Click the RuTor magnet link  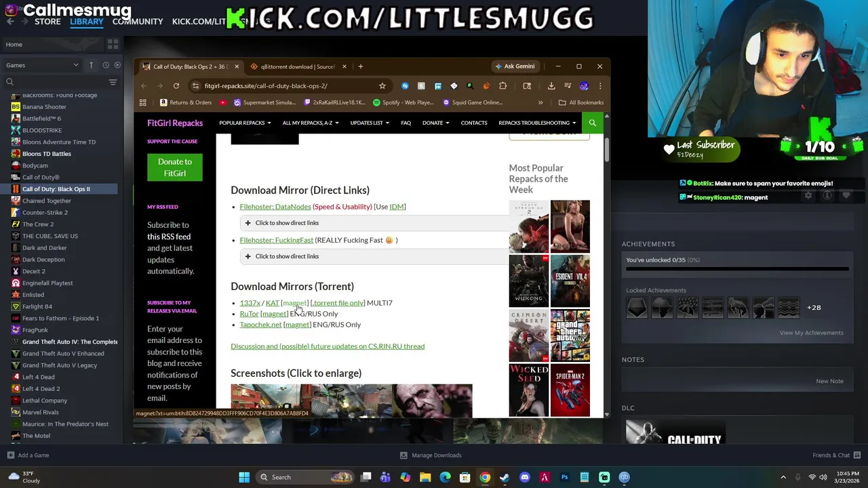pyautogui.click(x=274, y=314)
